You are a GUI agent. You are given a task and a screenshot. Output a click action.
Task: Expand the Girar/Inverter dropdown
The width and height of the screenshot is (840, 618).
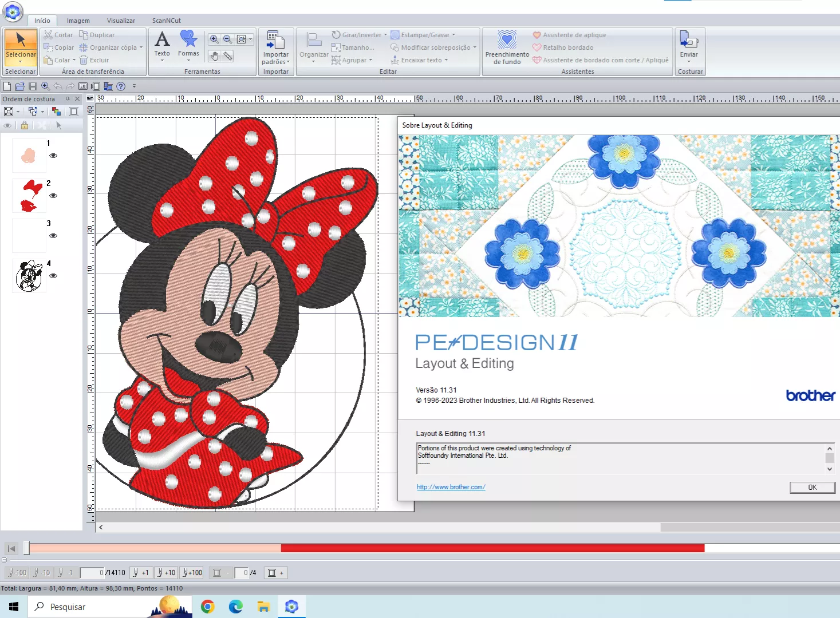coord(385,35)
